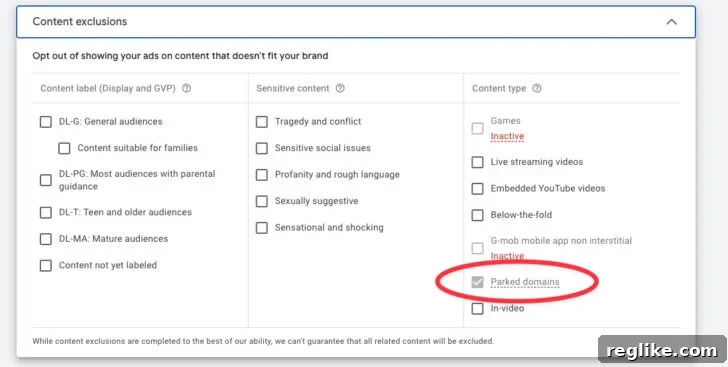Click the content exclusions disclaimer footnote
The width and height of the screenshot is (728, 367).
263,341
